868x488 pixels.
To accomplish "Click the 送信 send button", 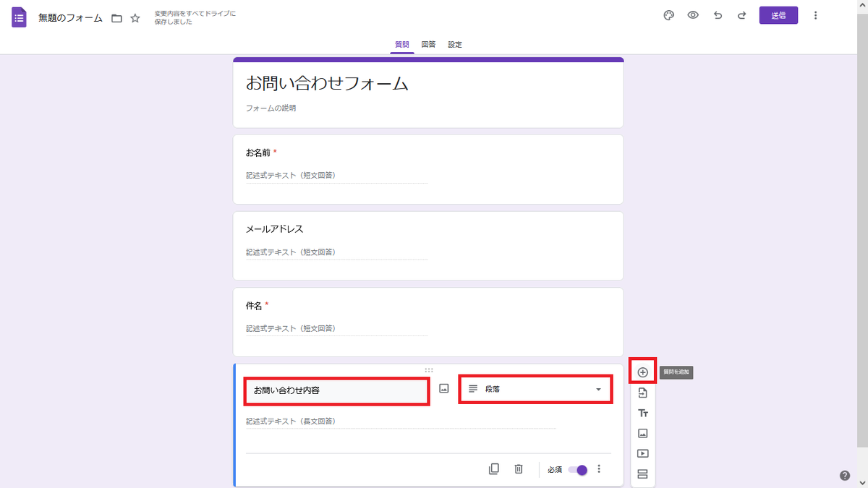I will pos(778,14).
